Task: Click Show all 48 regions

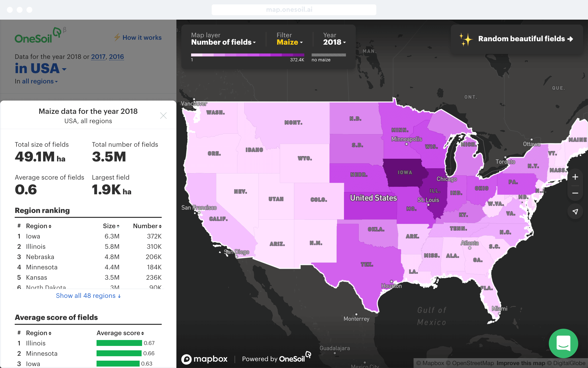Action: click(88, 296)
